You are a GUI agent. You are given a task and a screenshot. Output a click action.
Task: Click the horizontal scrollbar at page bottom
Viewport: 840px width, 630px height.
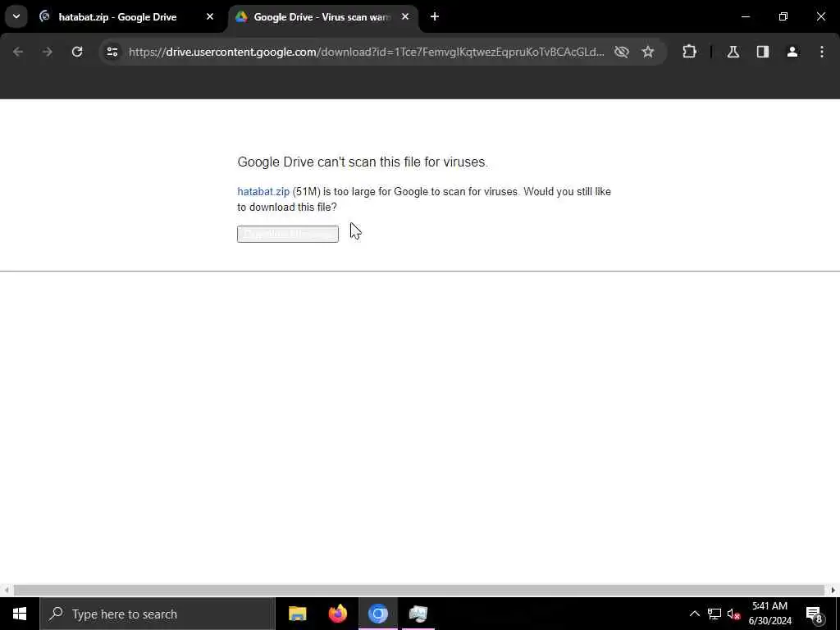pyautogui.click(x=419, y=591)
